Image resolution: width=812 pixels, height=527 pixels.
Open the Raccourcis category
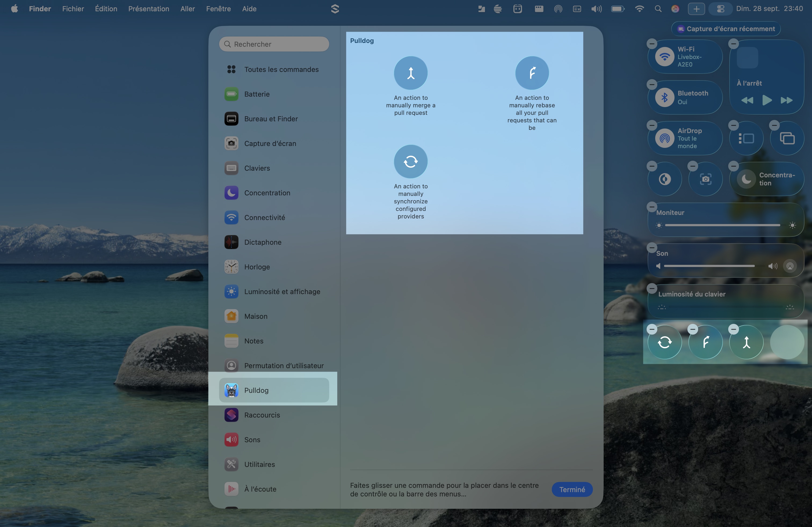(x=262, y=415)
